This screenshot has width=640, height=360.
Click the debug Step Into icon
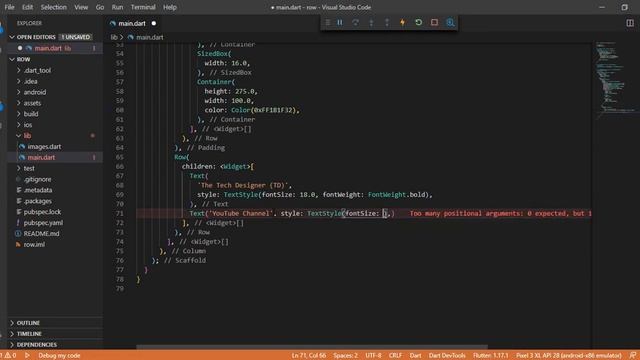[371, 22]
